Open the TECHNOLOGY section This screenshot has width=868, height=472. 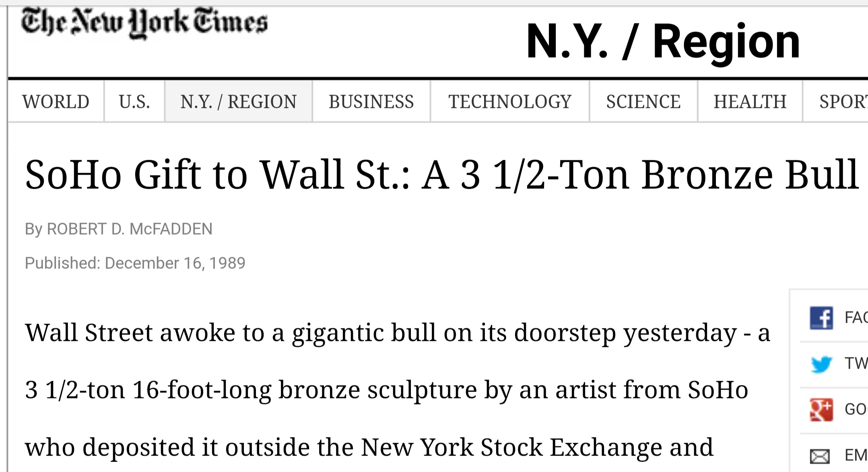tap(511, 101)
